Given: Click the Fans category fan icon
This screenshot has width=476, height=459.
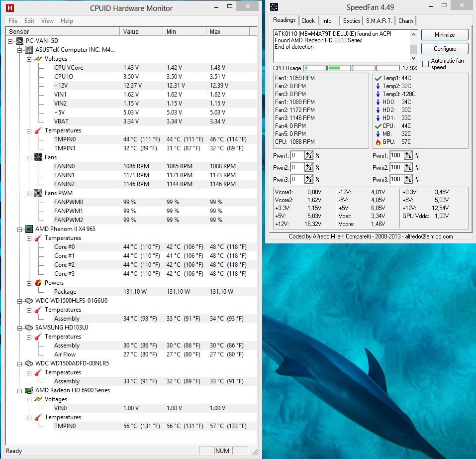Looking at the screenshot, I should [x=38, y=157].
